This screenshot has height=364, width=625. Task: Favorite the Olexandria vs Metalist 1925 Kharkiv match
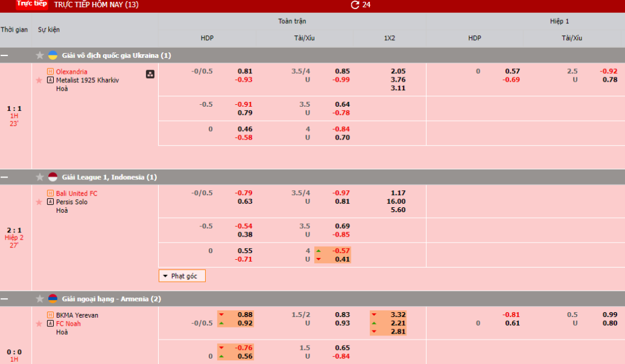[x=39, y=80]
